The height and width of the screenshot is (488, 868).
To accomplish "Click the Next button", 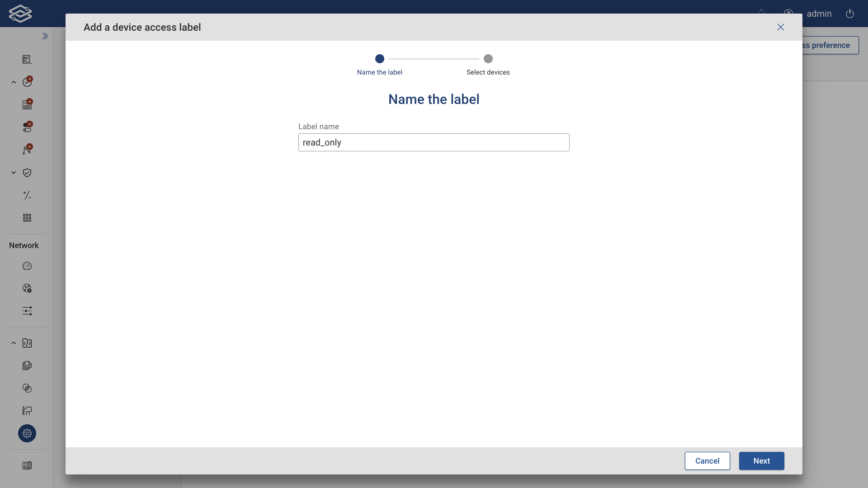I will [x=761, y=461].
